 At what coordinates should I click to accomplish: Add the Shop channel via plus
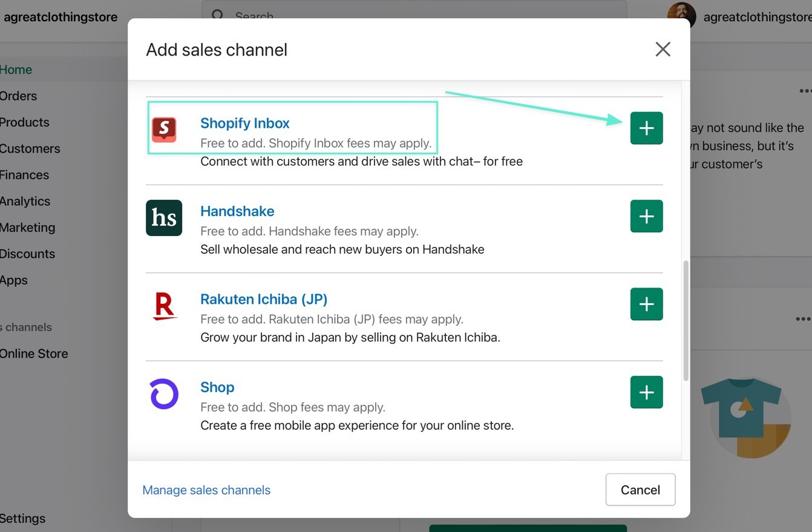pyautogui.click(x=646, y=392)
